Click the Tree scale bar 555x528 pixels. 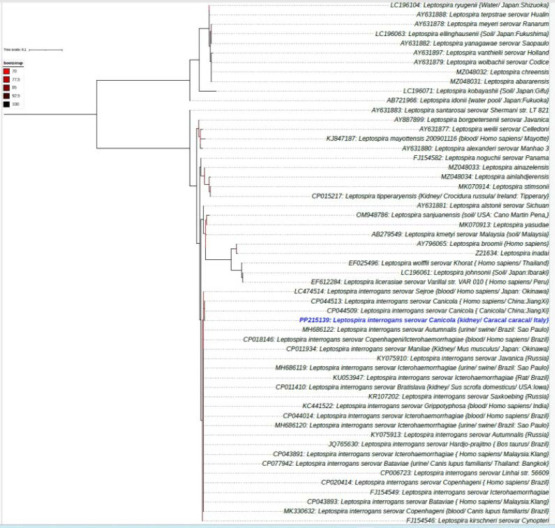tap(46, 50)
